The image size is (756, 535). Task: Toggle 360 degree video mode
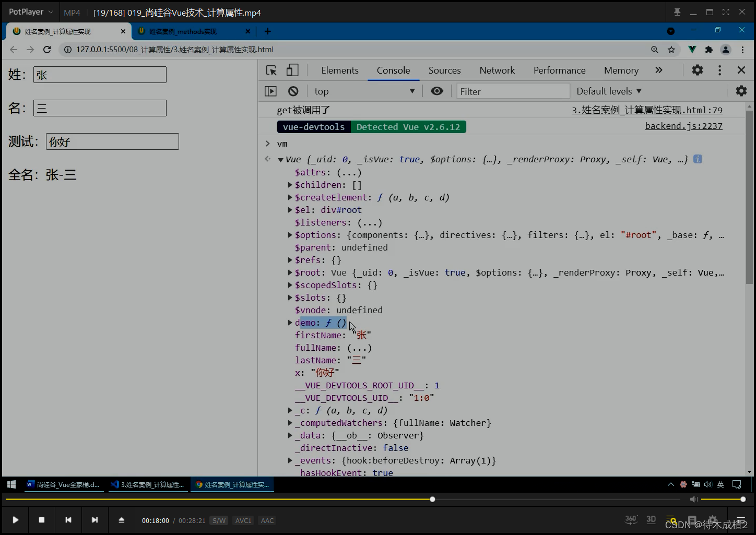631,519
